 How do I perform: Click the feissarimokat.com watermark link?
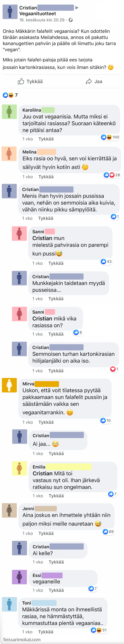[x=22, y=639]
